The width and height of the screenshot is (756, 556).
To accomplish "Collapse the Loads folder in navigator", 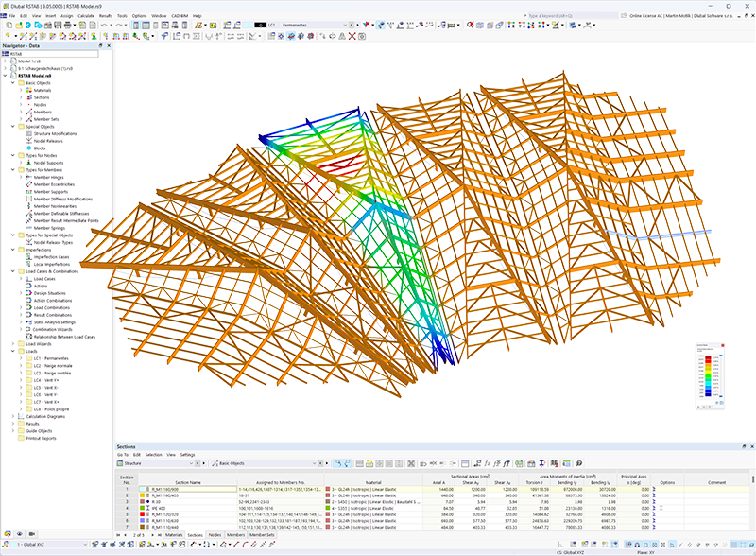I will coord(13,351).
